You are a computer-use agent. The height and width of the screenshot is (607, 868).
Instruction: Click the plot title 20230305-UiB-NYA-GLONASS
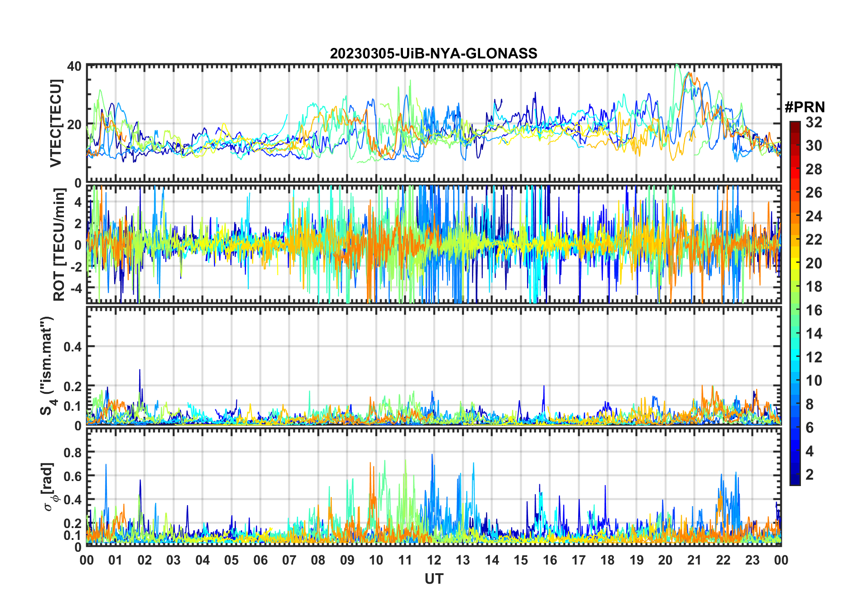(x=434, y=53)
